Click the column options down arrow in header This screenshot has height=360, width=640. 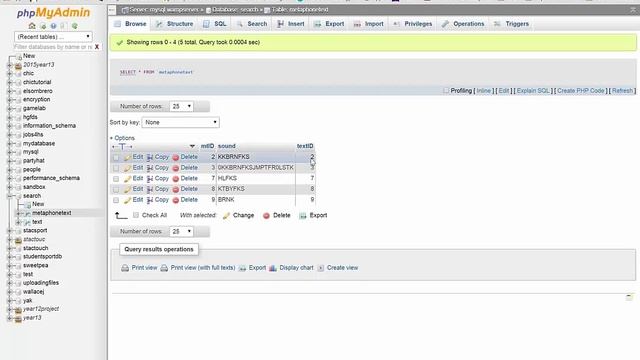[192, 146]
